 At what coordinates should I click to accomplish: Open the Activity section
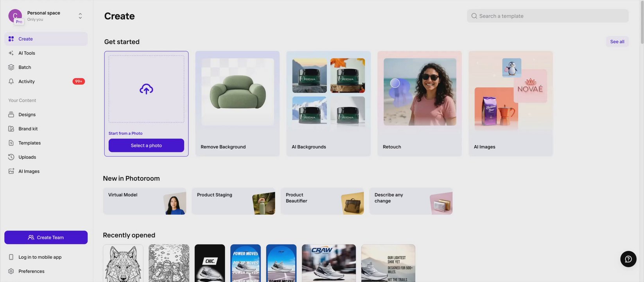click(x=46, y=81)
